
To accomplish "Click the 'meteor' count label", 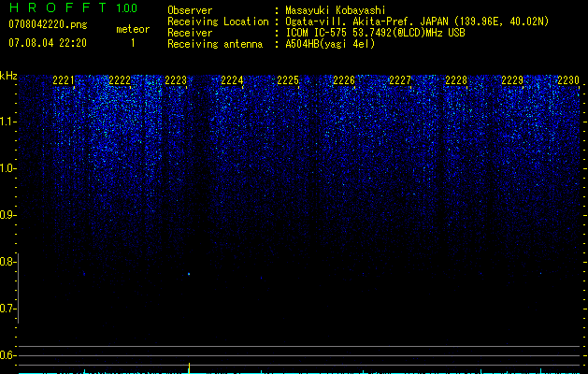I will click(x=133, y=29).
